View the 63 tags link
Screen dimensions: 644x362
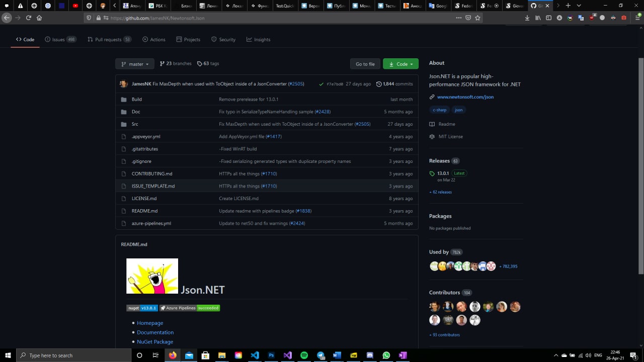point(208,63)
